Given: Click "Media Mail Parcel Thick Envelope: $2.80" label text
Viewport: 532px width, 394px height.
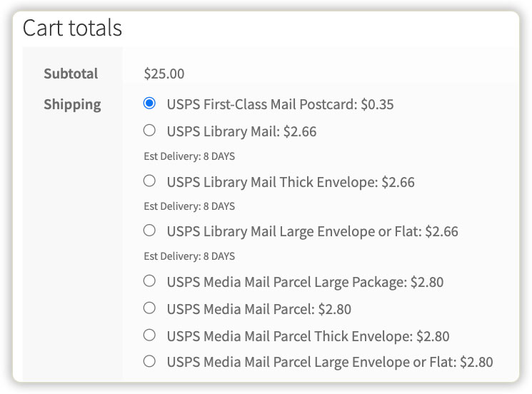Looking at the screenshot, I should (x=308, y=336).
